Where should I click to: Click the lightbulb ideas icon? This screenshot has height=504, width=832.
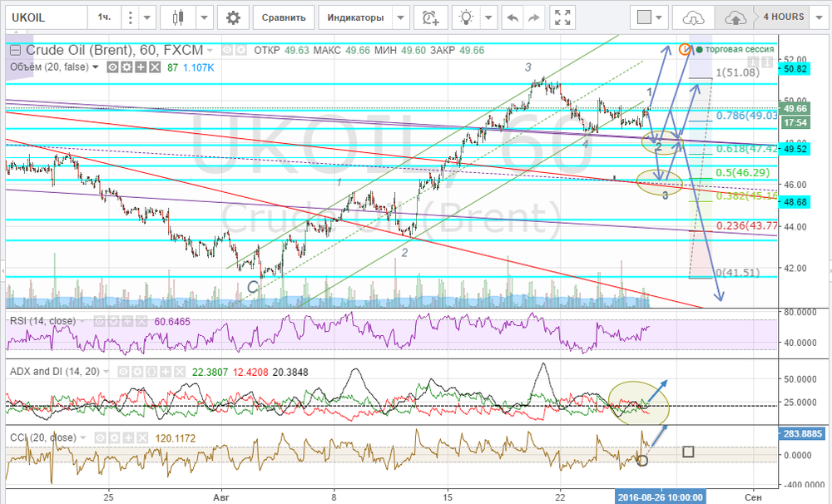466,17
